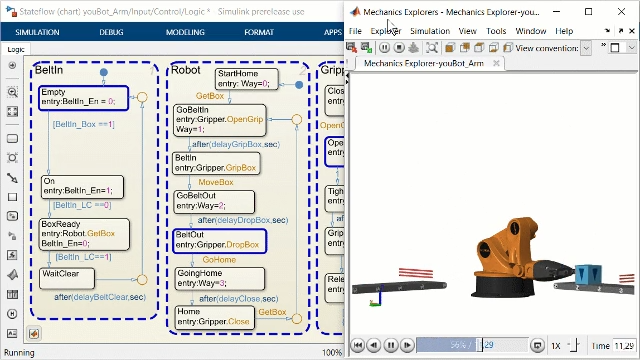Screen dimensions: 640x360
Task: Open the Simulation menu in Mechanics Explorer
Action: pos(430,31)
